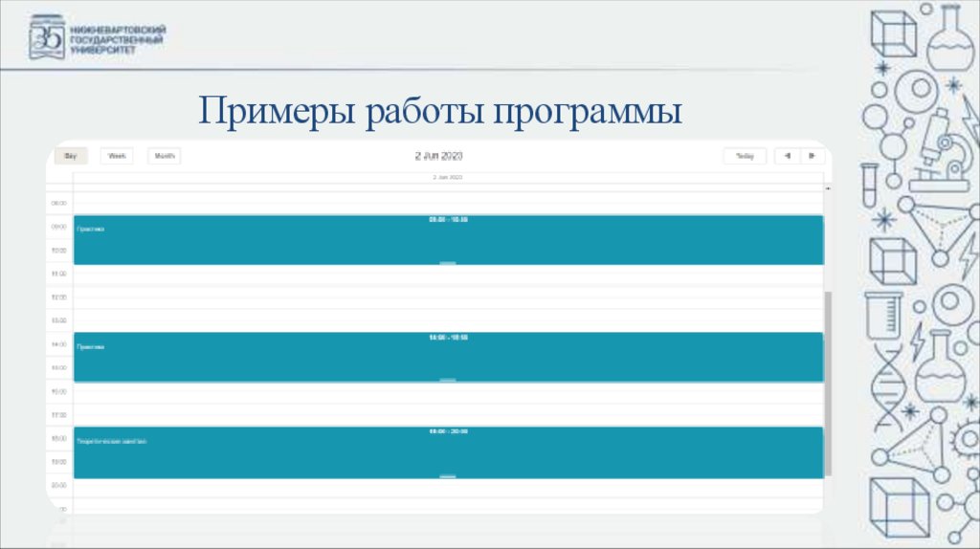980x549 pixels.
Task: Click resize handle of the 09:00 event
Action: (448, 263)
